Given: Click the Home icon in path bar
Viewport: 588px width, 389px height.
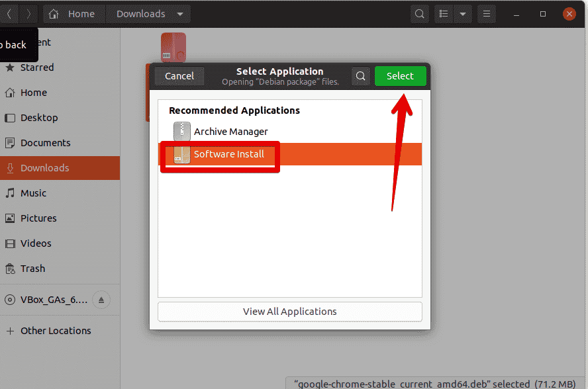Looking at the screenshot, I should click(x=54, y=14).
